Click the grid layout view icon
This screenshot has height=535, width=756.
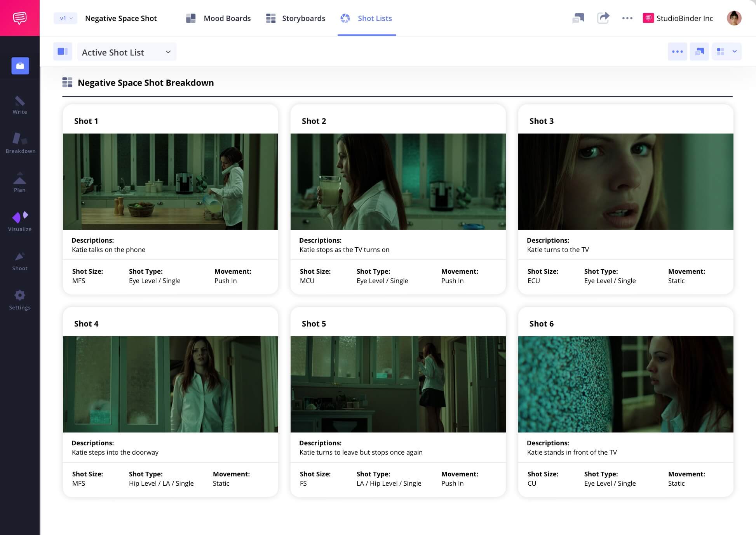tap(721, 51)
